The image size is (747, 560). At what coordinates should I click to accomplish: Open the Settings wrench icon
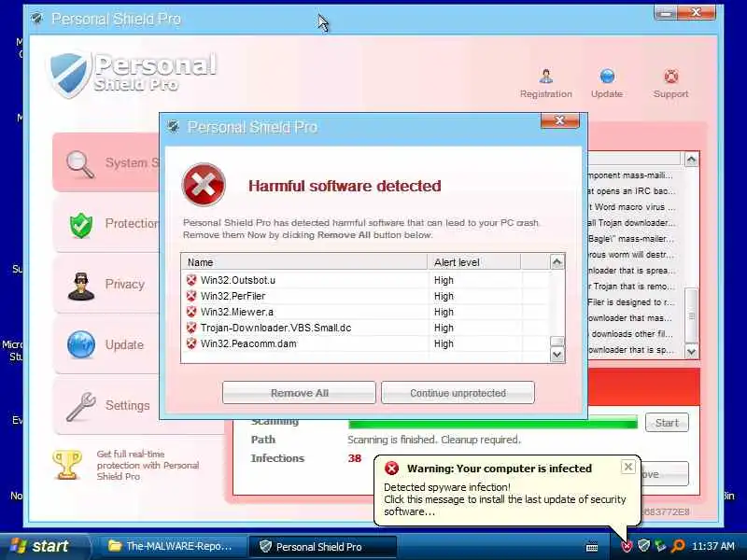click(81, 406)
